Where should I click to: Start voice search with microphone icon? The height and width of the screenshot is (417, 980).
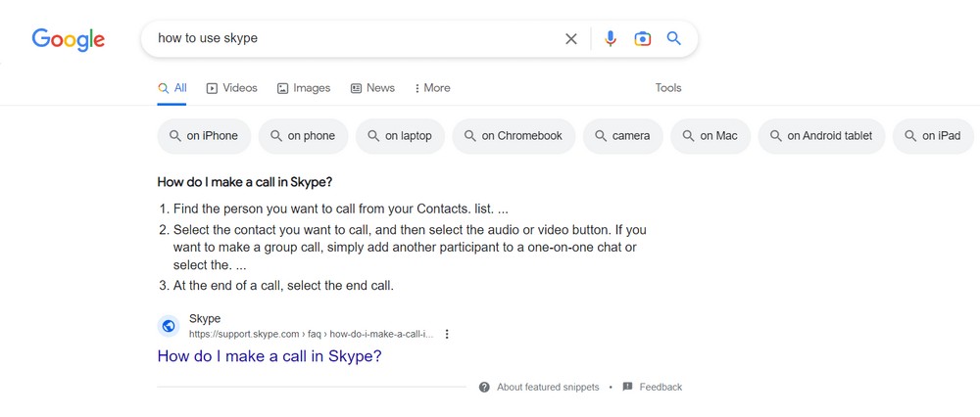611,39
